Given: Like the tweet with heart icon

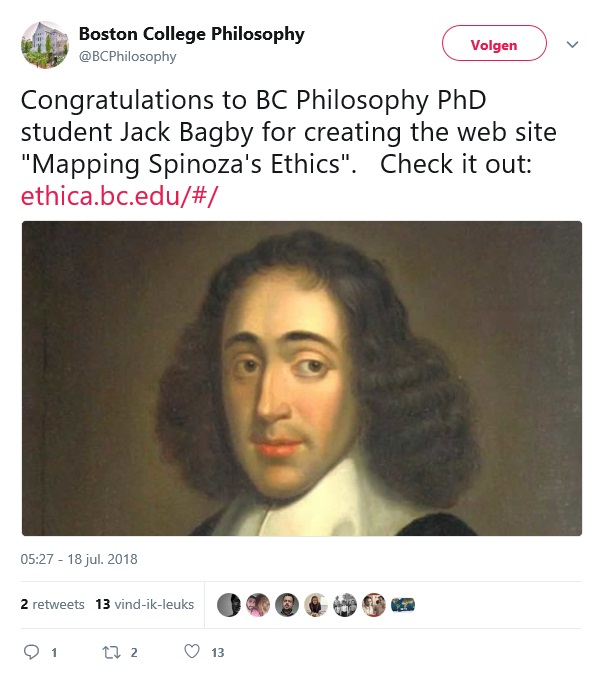Looking at the screenshot, I should click(192, 652).
